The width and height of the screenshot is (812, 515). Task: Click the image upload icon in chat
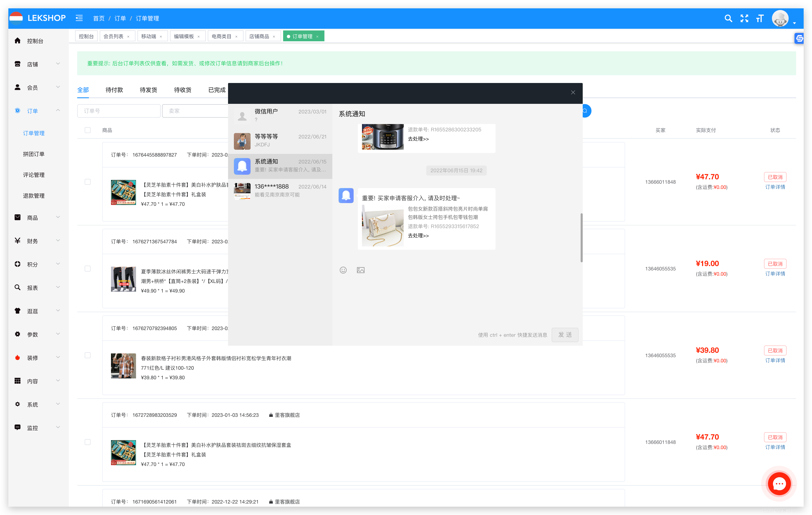pos(361,270)
